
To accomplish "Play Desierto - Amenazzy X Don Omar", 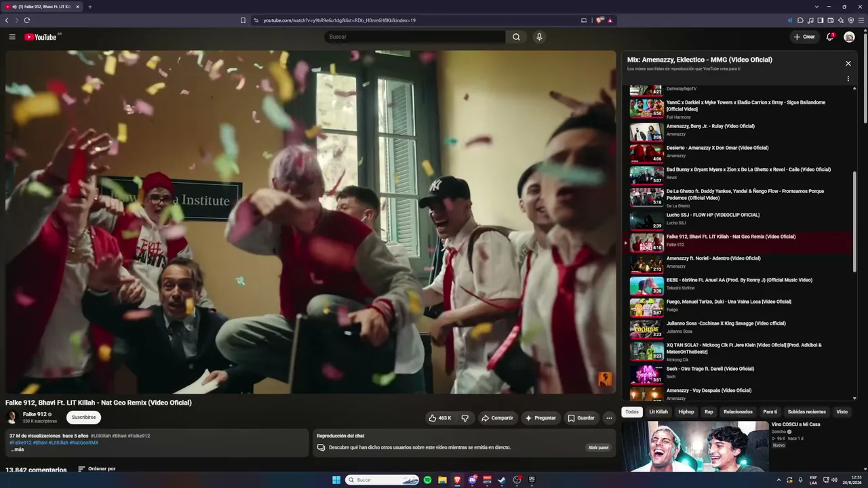I will click(x=739, y=153).
